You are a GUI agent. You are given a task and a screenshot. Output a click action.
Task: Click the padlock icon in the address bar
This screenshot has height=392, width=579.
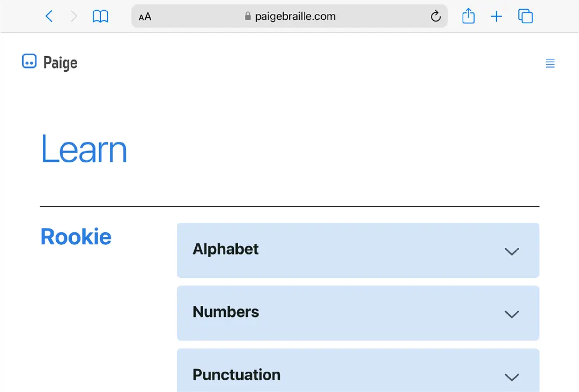tap(247, 16)
